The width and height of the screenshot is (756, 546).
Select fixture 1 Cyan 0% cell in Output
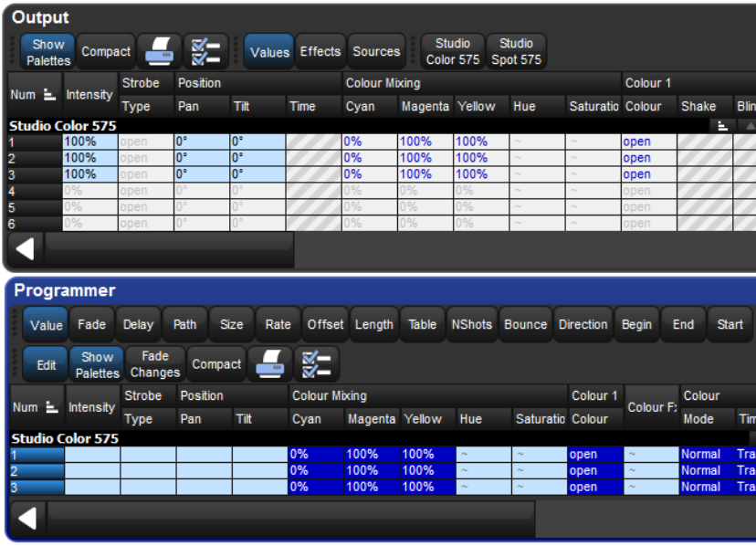tap(370, 142)
